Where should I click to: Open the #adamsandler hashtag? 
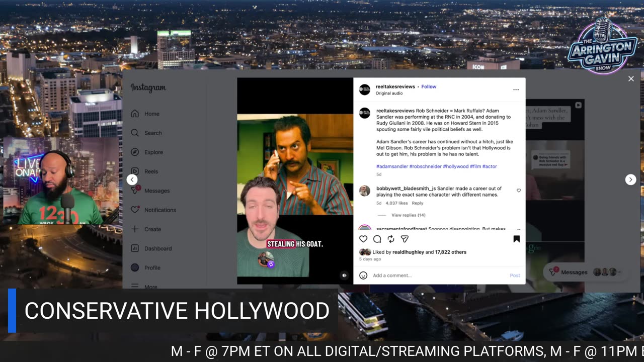pyautogui.click(x=392, y=166)
